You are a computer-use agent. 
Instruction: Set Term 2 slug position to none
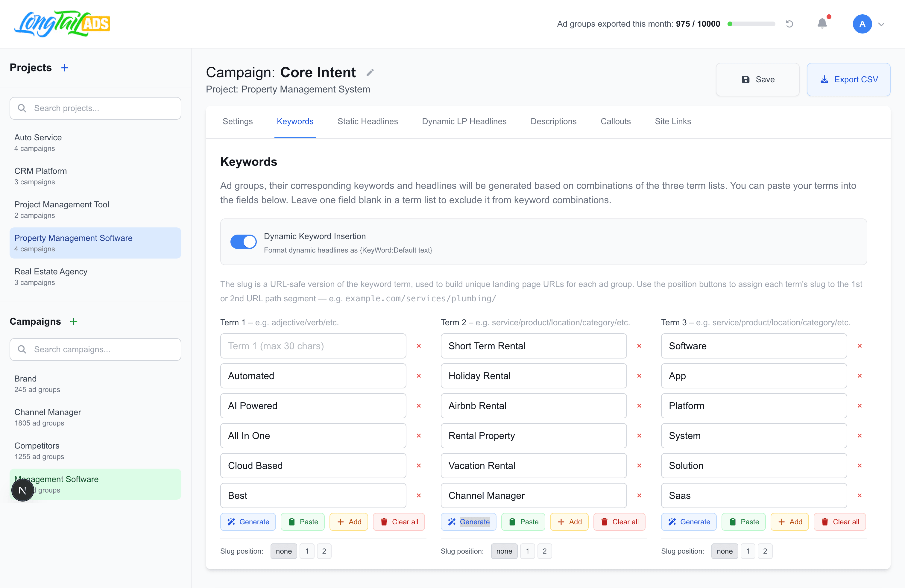[504, 551]
